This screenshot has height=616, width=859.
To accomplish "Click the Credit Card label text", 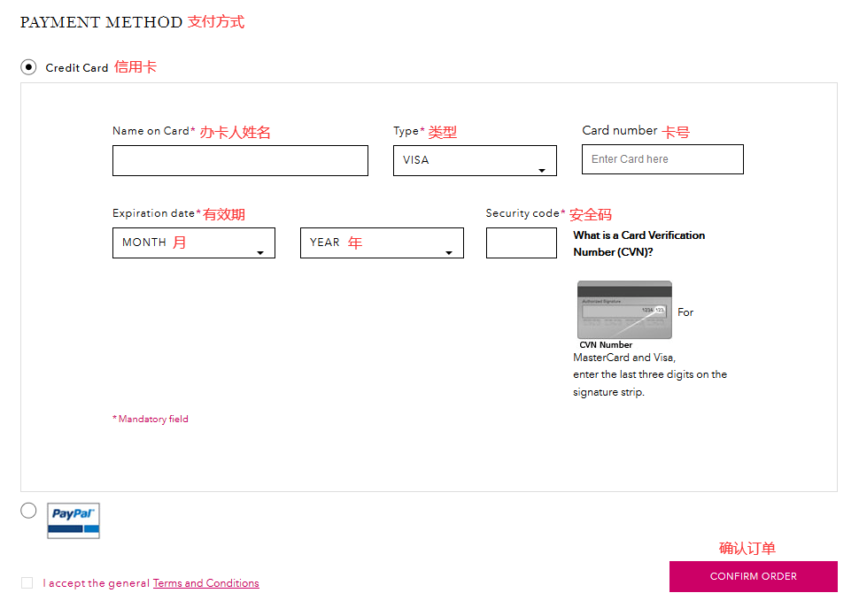I will tap(77, 68).
